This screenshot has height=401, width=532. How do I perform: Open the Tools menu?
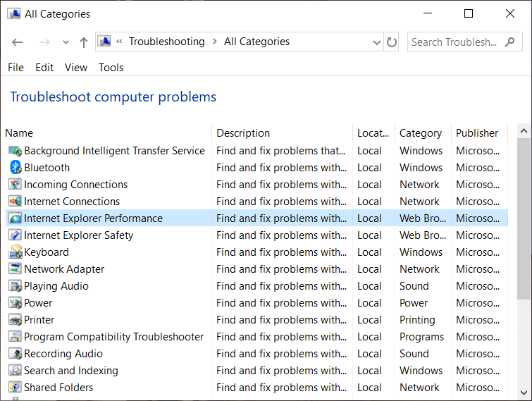click(x=111, y=68)
